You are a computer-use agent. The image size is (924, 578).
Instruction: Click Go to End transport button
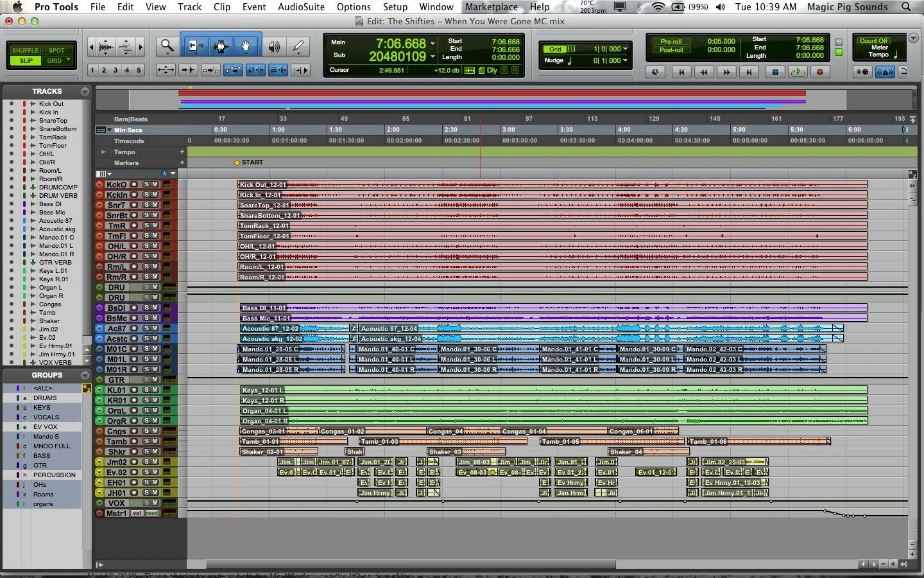tap(749, 72)
